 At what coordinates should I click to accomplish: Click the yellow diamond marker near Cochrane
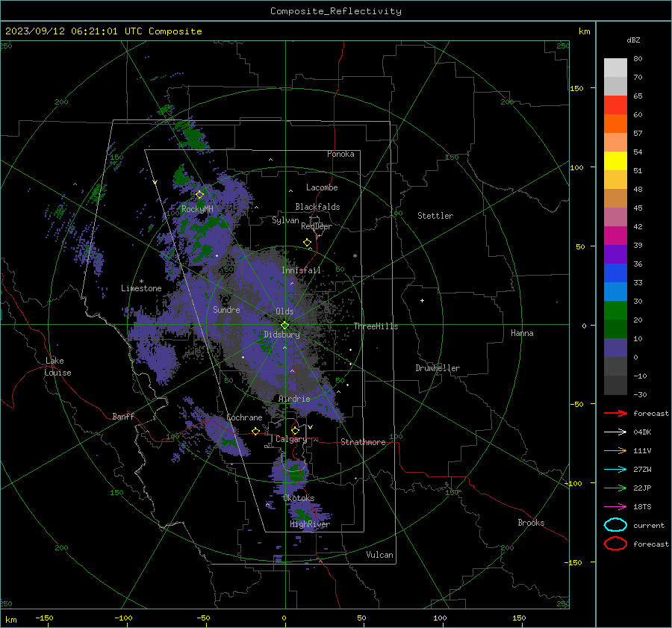(256, 432)
